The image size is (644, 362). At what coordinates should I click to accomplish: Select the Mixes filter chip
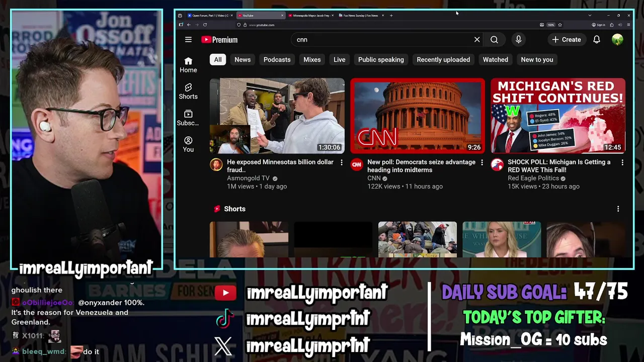point(312,59)
